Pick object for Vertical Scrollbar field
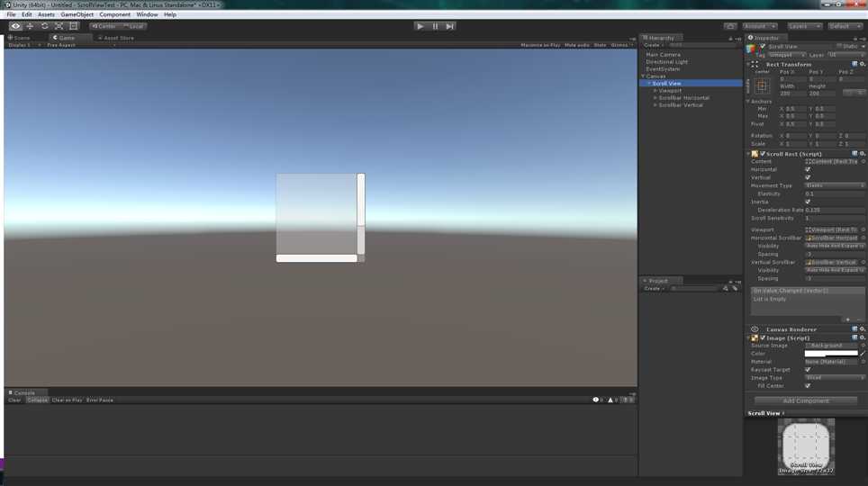The width and height of the screenshot is (868, 486). pos(863,263)
